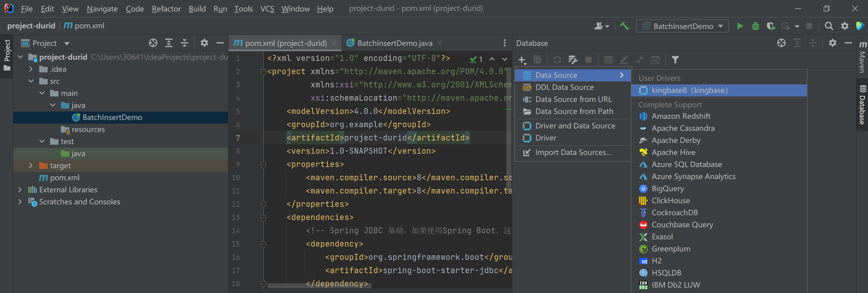Run with coverage shield icon
The width and height of the screenshot is (868, 293).
point(771,26)
